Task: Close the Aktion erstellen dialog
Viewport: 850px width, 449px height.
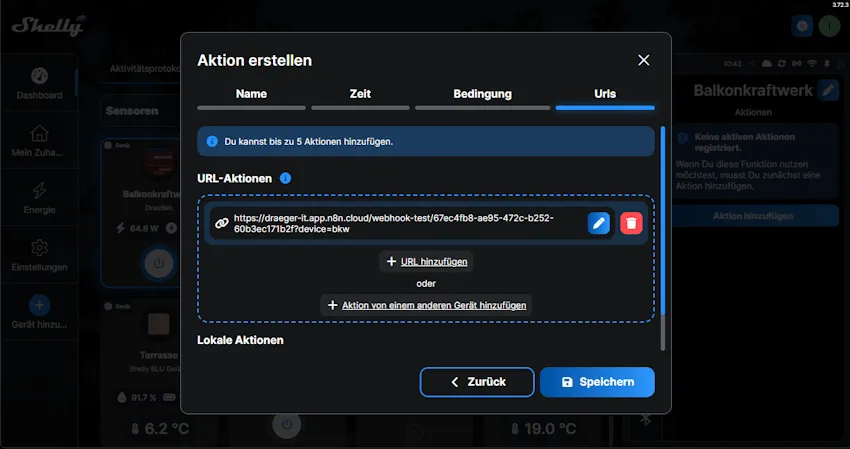Action: click(x=643, y=60)
